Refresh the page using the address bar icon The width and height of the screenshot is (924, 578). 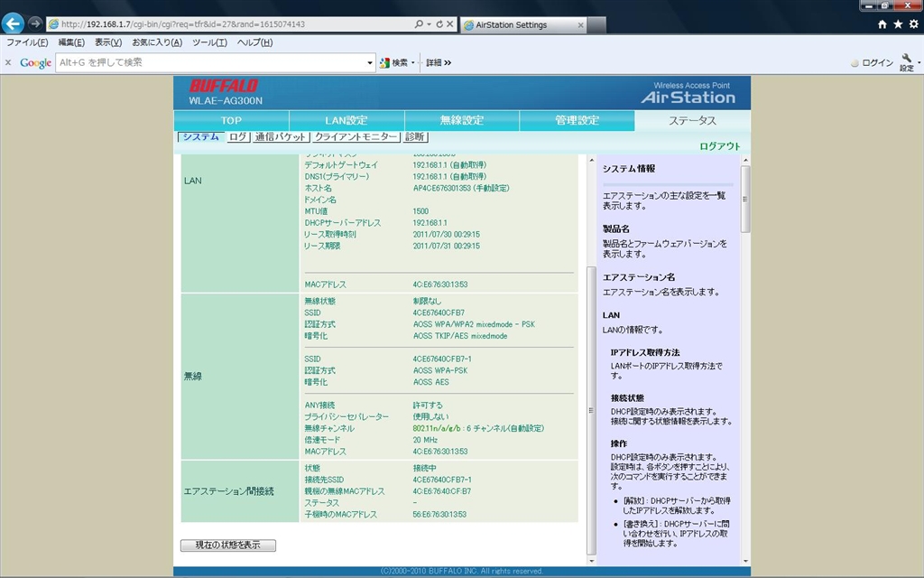[439, 24]
